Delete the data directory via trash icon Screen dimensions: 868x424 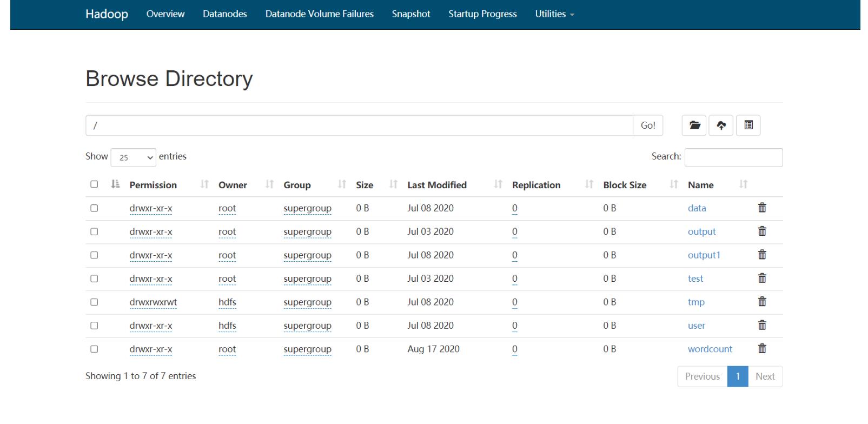[762, 208]
